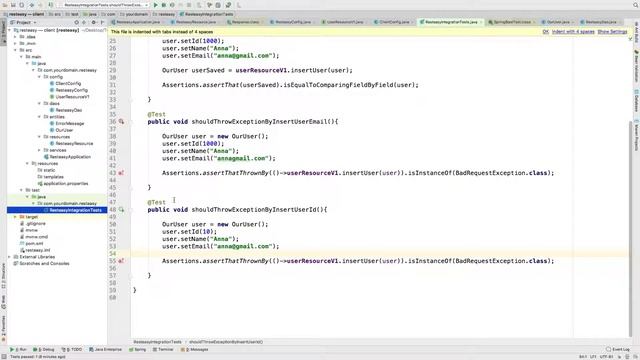The width and height of the screenshot is (640, 360).
Task: Switch to RestessyConfig.java editor tab
Action: (293, 22)
